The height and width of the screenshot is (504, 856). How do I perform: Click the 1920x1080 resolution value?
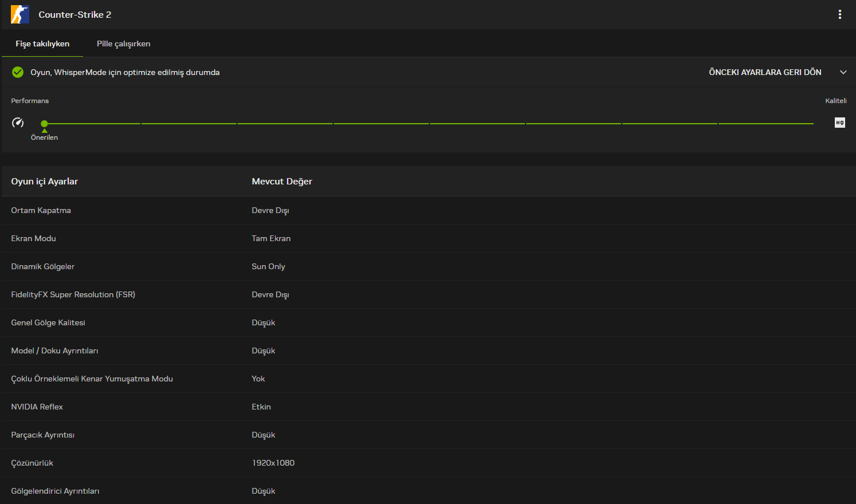click(273, 463)
